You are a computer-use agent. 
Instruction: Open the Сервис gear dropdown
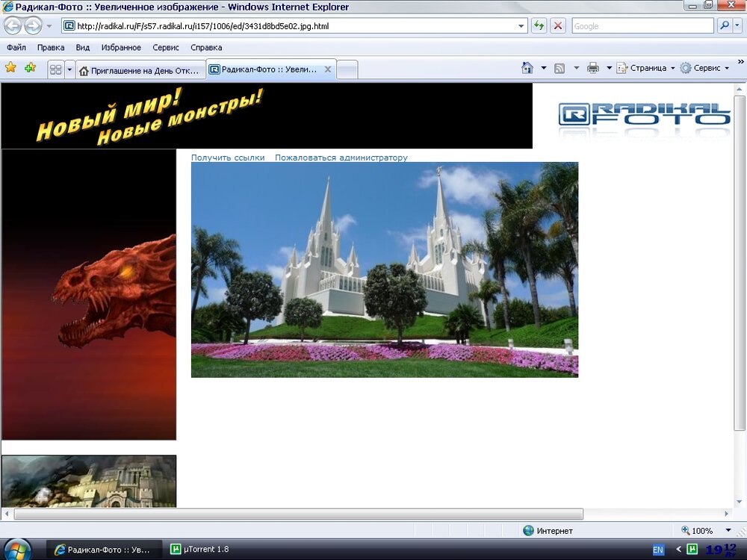(x=707, y=67)
